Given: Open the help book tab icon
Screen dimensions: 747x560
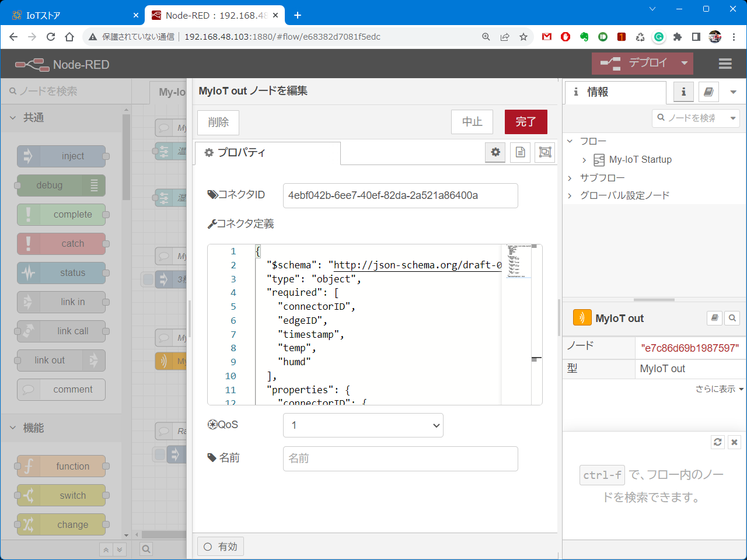Looking at the screenshot, I should tap(708, 92).
